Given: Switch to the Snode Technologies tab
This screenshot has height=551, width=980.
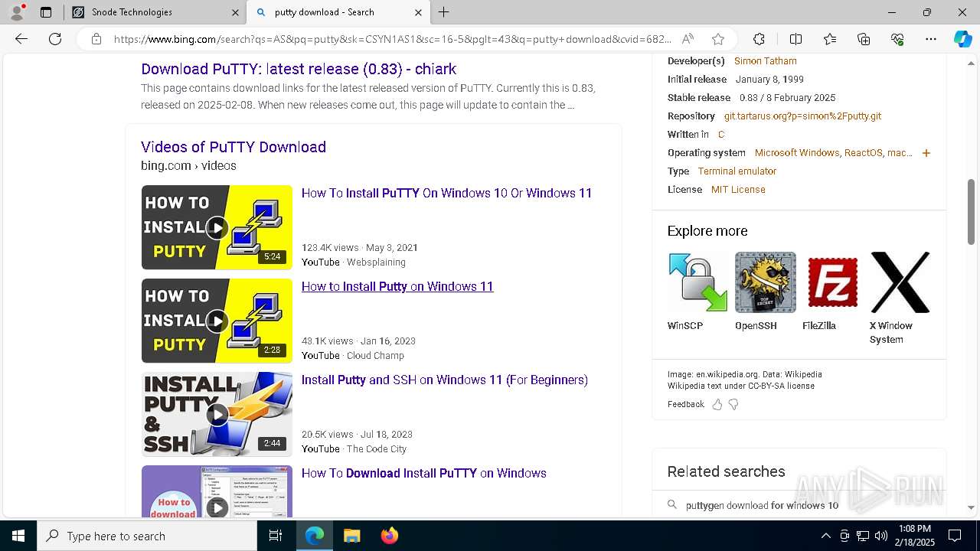Looking at the screenshot, I should tap(154, 12).
